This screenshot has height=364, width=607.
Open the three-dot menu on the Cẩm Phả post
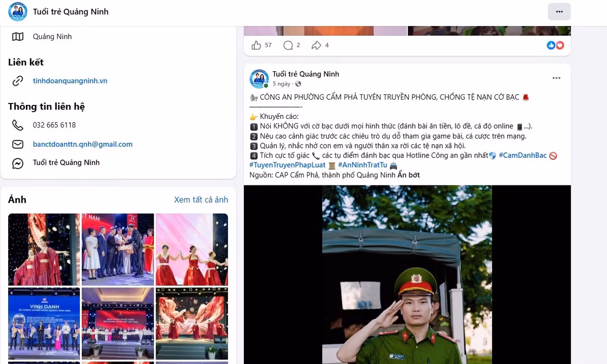556,78
